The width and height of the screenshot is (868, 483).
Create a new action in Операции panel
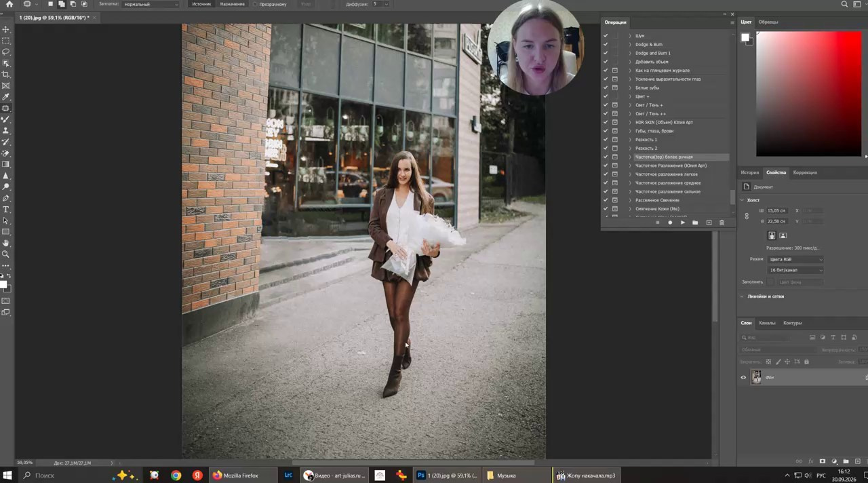click(709, 223)
